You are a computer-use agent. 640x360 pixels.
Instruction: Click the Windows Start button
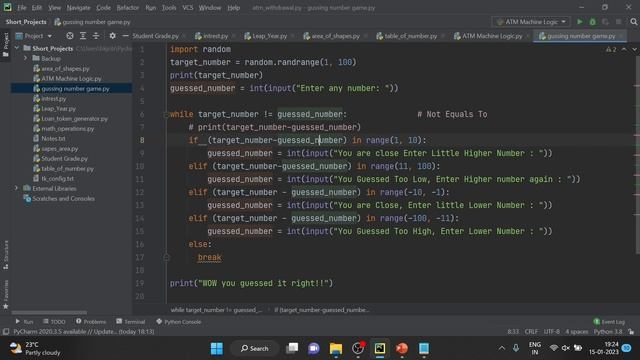pos(217,348)
